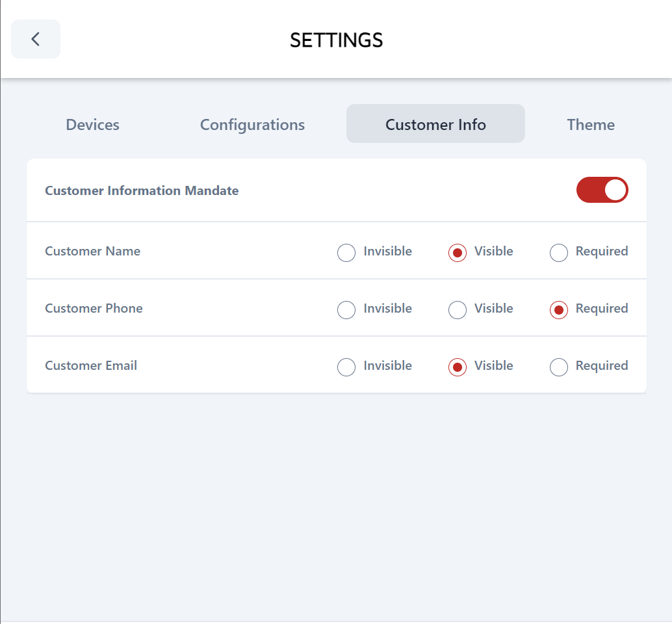Pick Visible for Customer Email
The width and height of the screenshot is (672, 624).
458,367
